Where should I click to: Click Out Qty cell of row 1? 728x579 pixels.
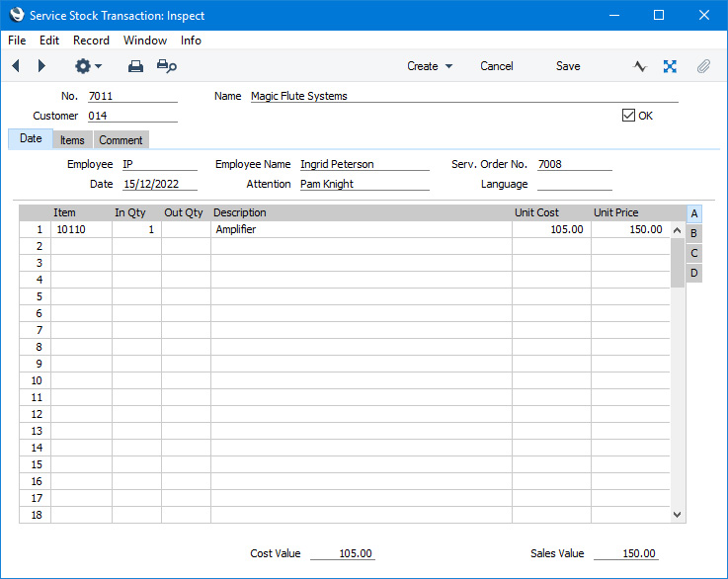point(186,229)
